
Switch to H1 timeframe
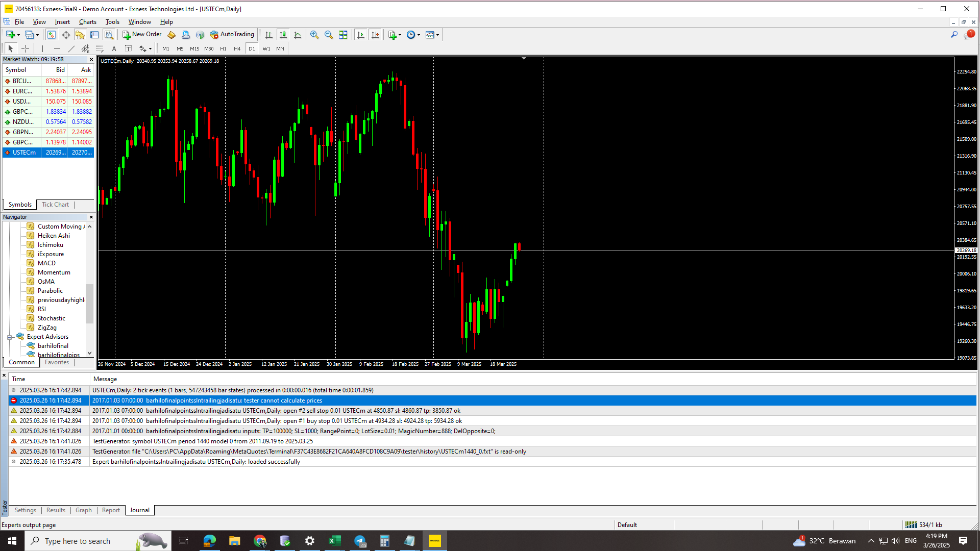[x=223, y=48]
